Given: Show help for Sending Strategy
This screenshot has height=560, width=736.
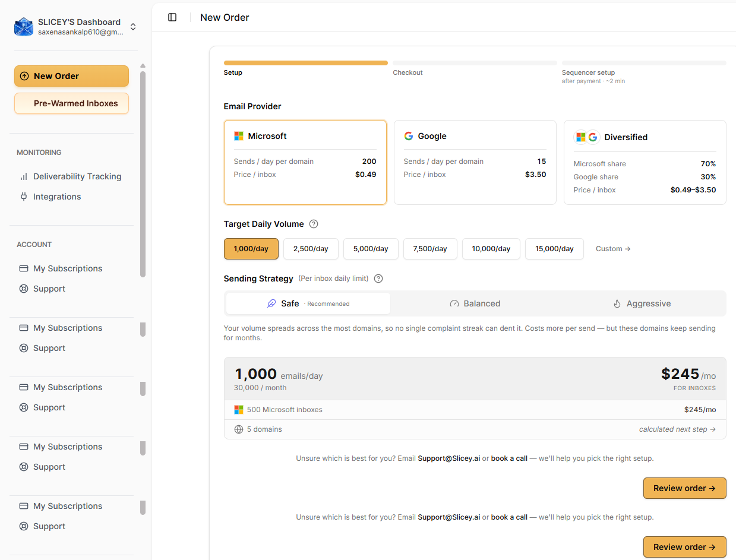Looking at the screenshot, I should point(378,279).
